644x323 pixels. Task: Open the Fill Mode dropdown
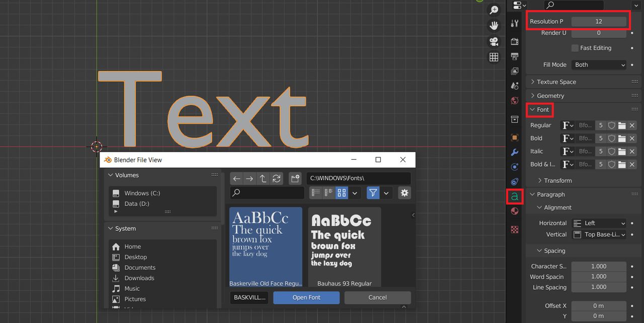599,64
